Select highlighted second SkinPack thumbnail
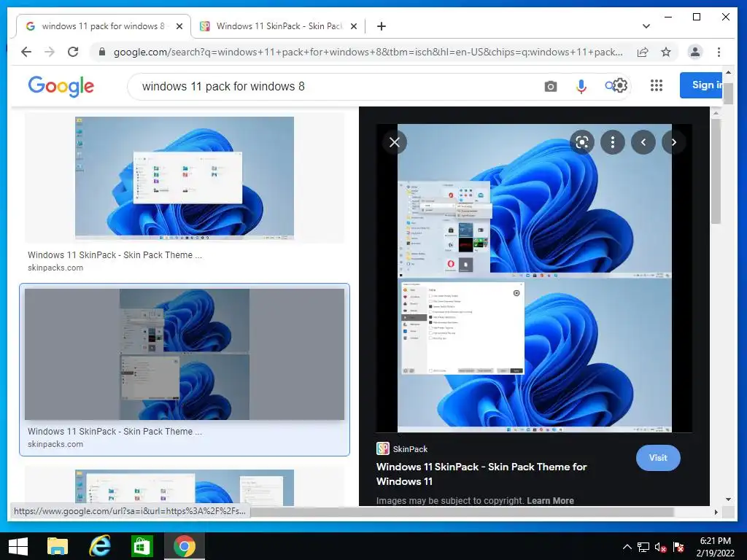The height and width of the screenshot is (560, 747). click(185, 354)
